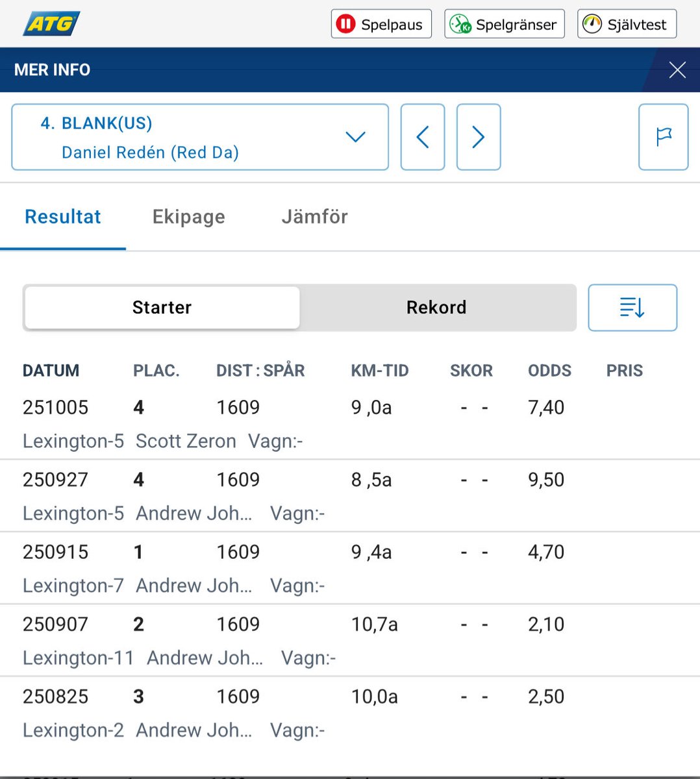Screen dimensions: 700x779
Task: Open the sort order button
Action: 632,308
